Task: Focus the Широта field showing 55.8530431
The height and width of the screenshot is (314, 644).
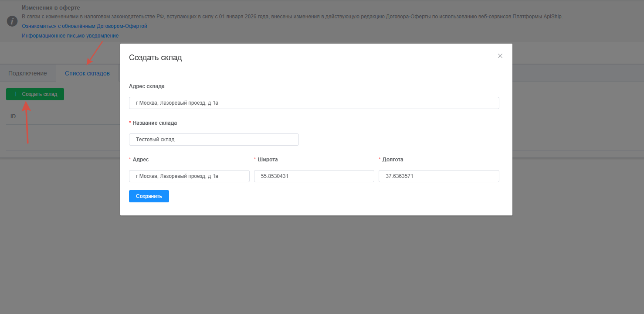Action: point(314,176)
